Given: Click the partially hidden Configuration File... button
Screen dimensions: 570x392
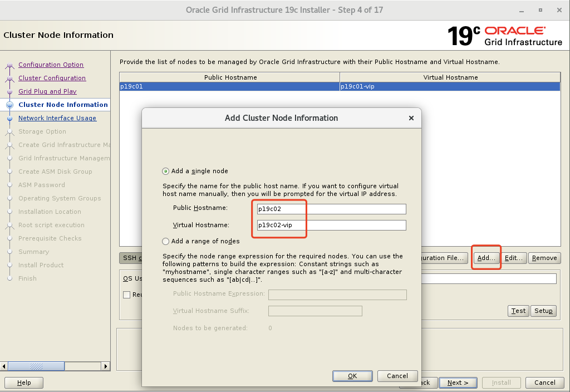Looking at the screenshot, I should (445, 258).
